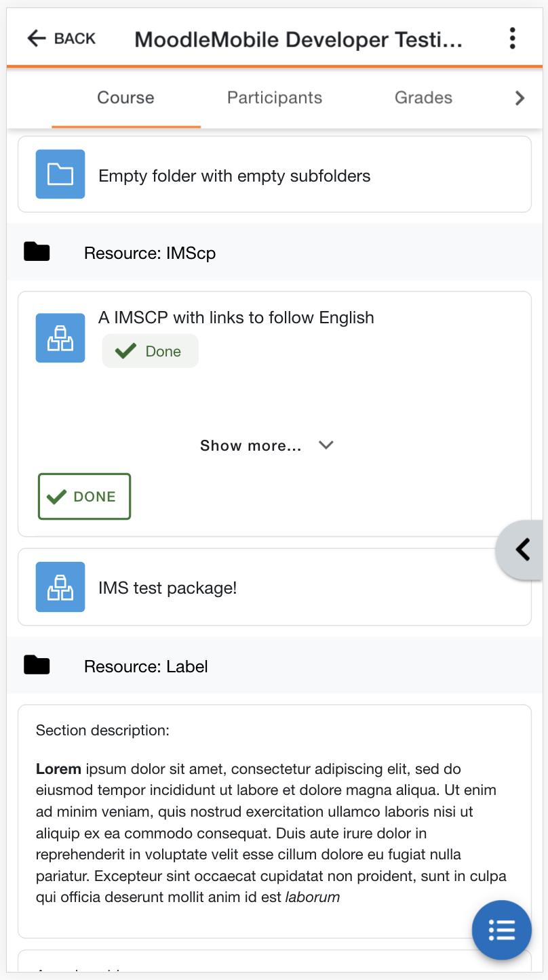Click the light green Done completion badge
This screenshot has width=548, height=980.
click(x=151, y=351)
